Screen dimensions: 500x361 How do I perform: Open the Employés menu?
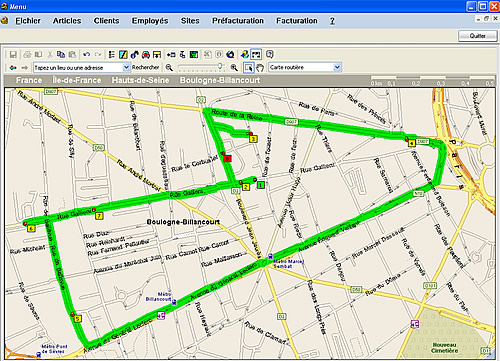150,21
